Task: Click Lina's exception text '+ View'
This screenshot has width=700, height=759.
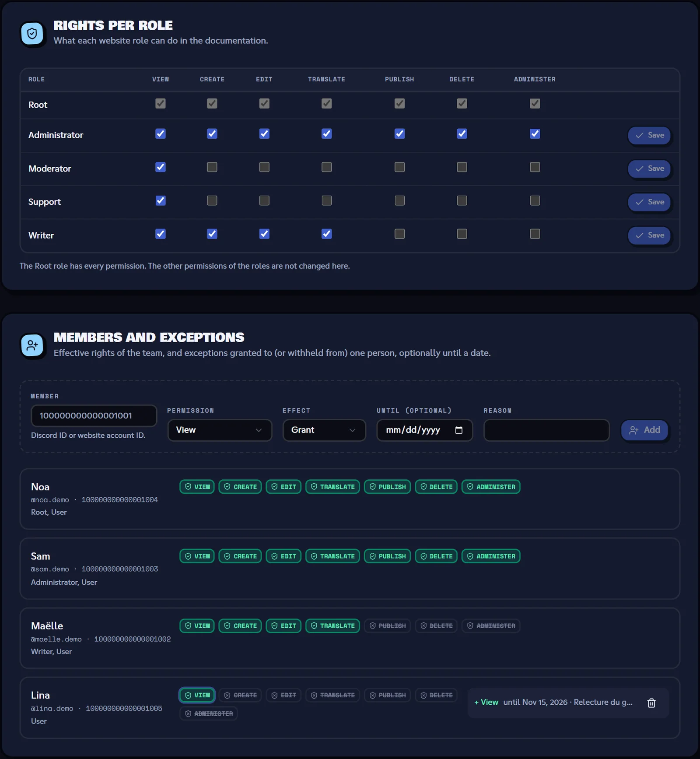Action: [x=486, y=702]
